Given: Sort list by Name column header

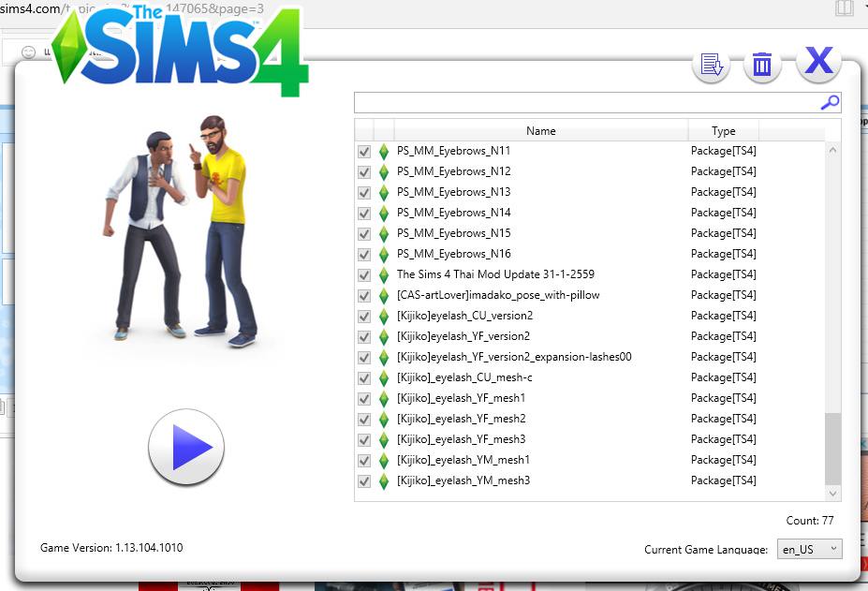Looking at the screenshot, I should click(x=541, y=131).
